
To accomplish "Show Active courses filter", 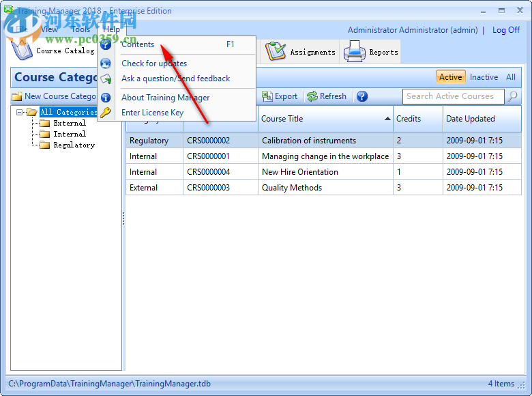I will 450,77.
